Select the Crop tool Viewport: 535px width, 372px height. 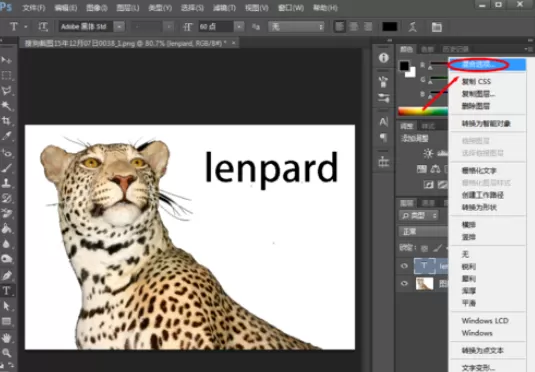tap(6, 120)
